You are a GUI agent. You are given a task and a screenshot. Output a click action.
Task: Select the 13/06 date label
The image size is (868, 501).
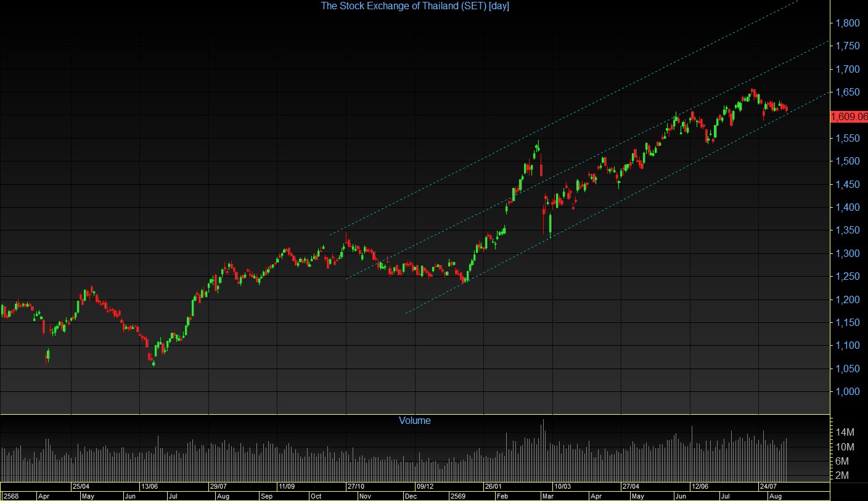tap(150, 486)
